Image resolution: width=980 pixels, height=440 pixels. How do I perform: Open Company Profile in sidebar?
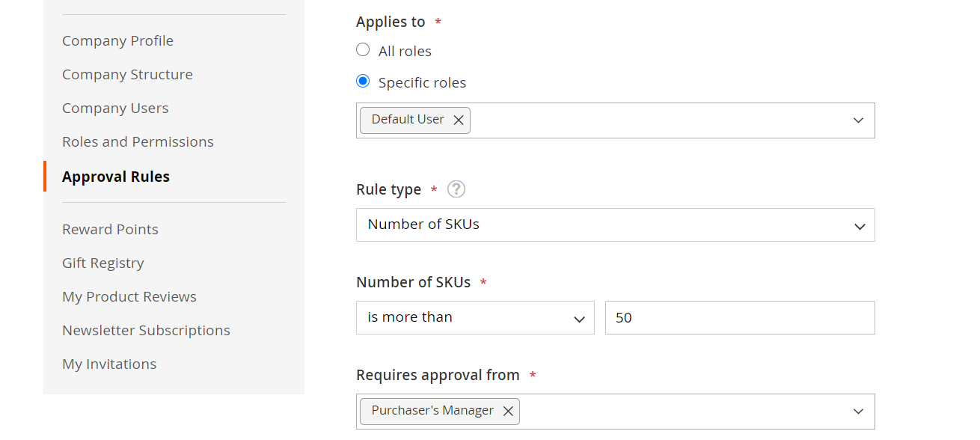pos(117,41)
